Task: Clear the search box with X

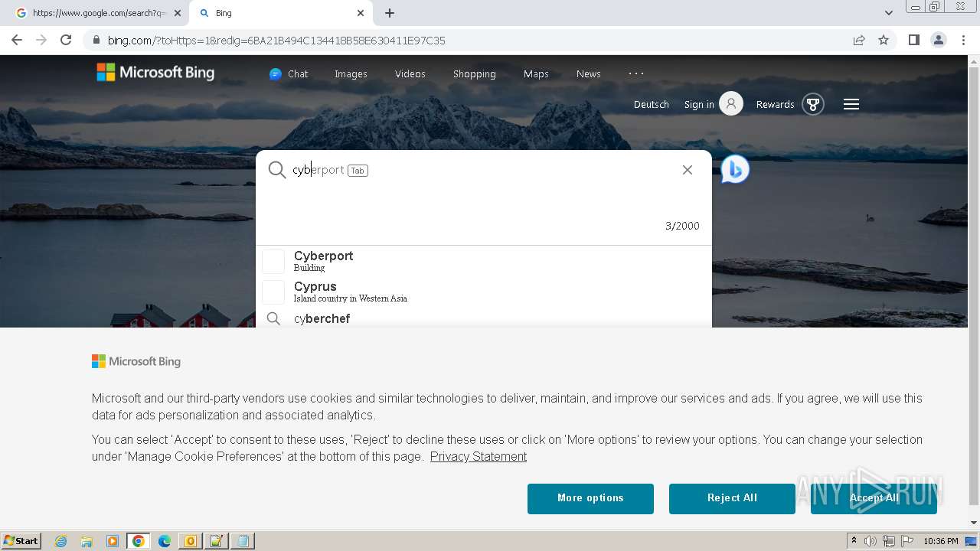Action: pos(688,170)
